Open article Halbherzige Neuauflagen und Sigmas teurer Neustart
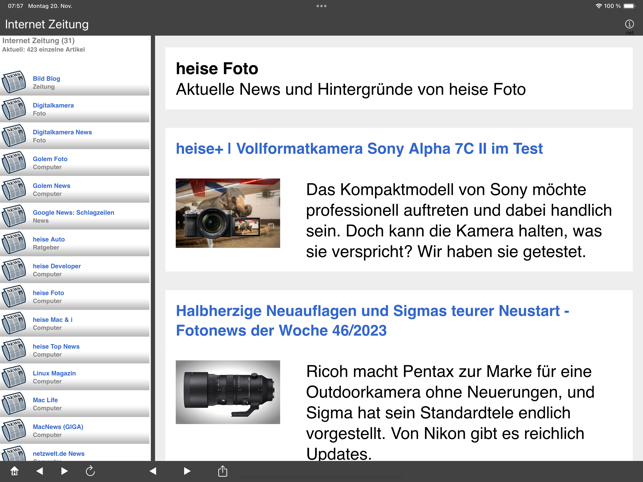 pos(372,320)
